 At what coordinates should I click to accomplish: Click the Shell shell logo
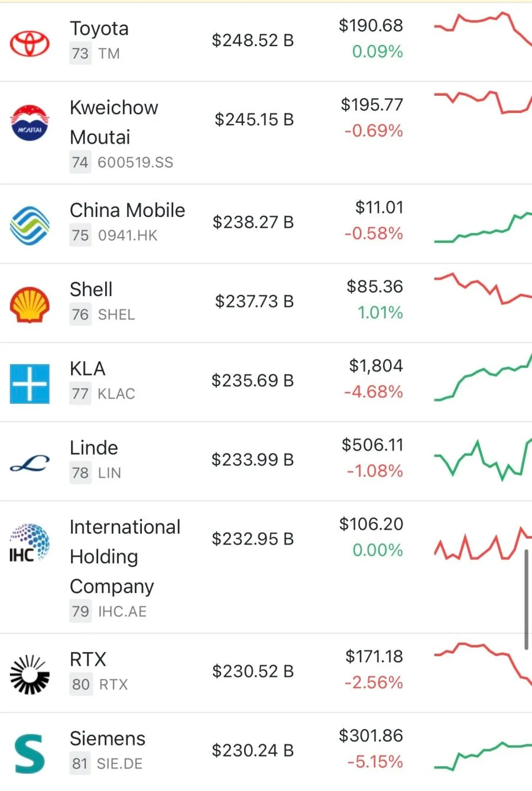tap(30, 304)
